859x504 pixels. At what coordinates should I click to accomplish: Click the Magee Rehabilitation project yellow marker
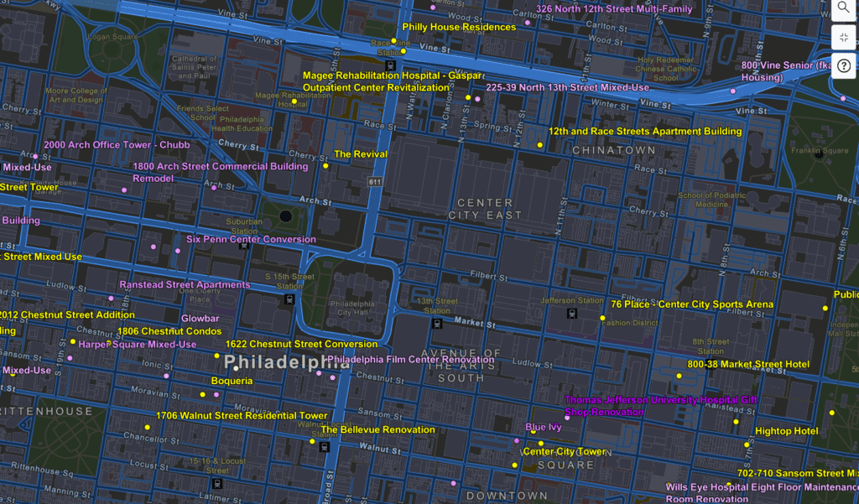294,101
